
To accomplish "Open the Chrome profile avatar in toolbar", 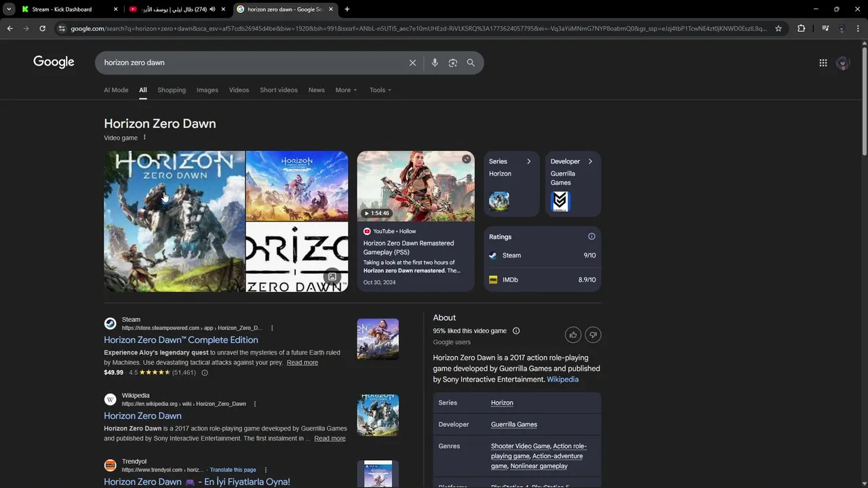I will [x=842, y=28].
